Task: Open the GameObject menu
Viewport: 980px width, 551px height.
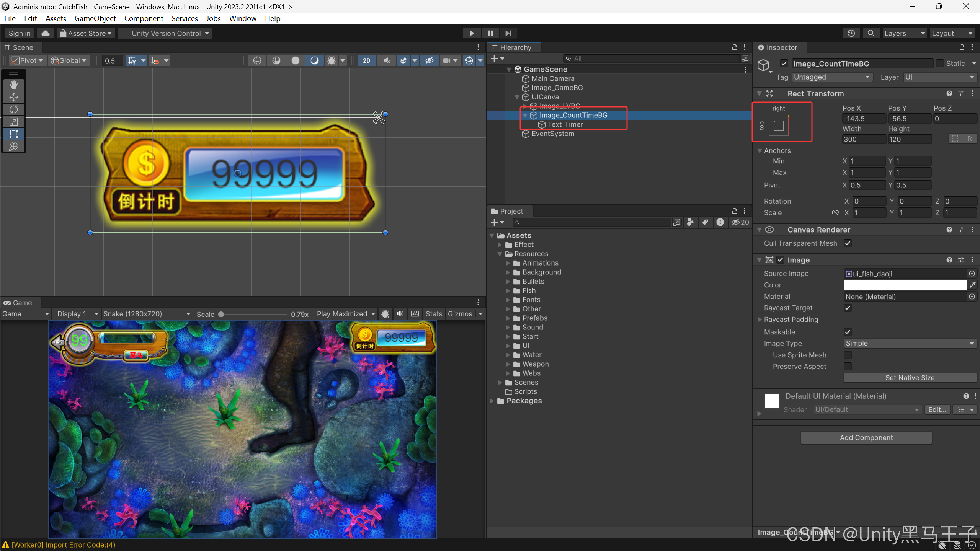Action: point(95,18)
